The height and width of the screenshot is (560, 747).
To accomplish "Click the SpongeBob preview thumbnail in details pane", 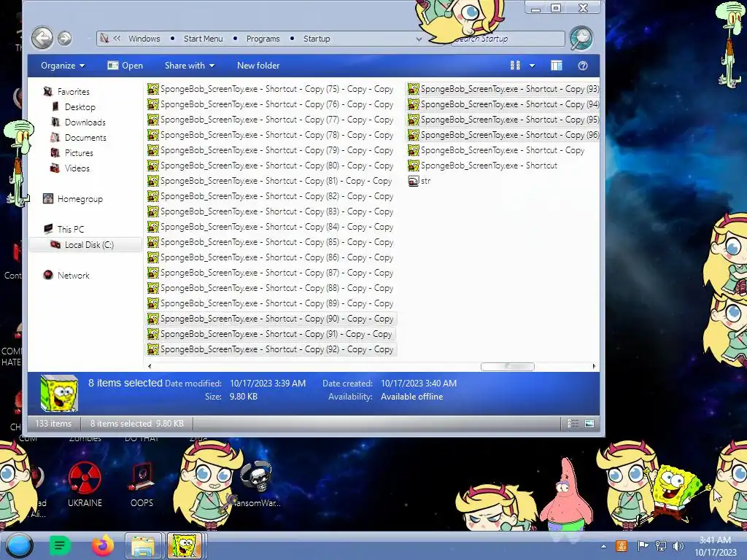I will pyautogui.click(x=59, y=393).
